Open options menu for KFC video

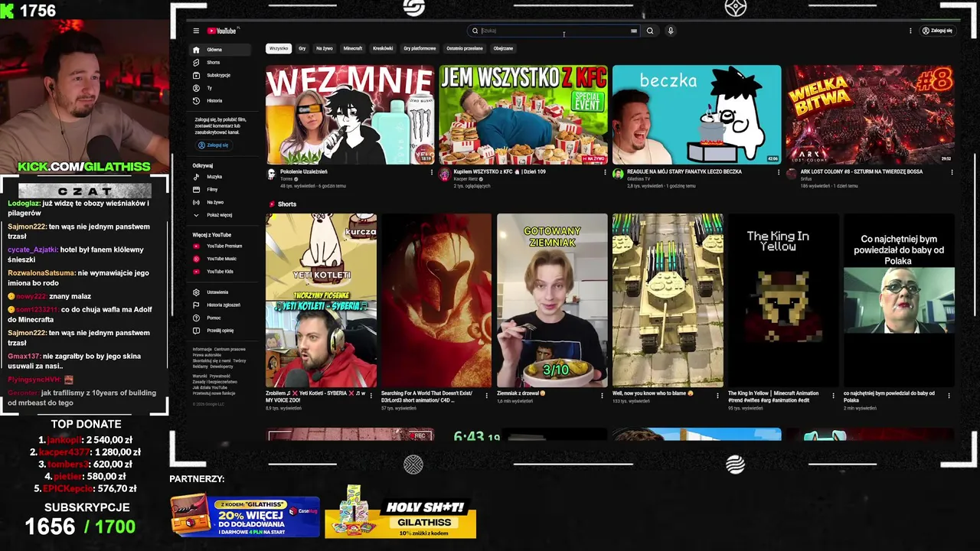(604, 172)
